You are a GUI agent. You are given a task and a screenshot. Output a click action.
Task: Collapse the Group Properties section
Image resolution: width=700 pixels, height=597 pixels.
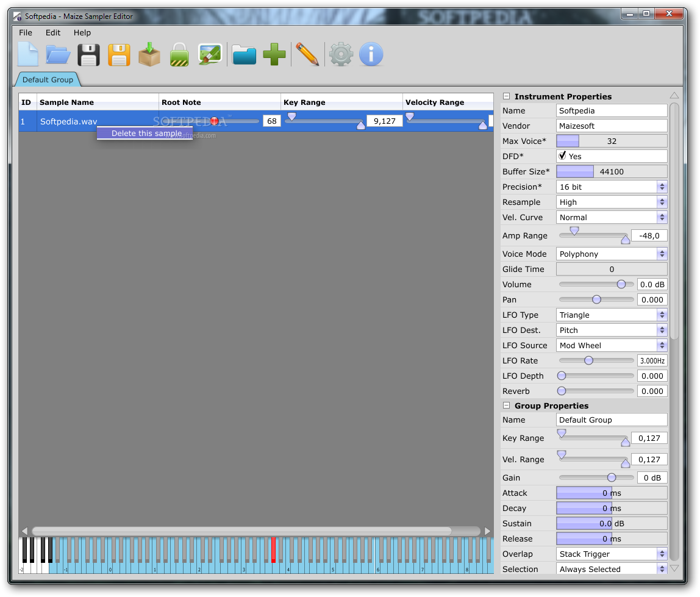coord(506,406)
